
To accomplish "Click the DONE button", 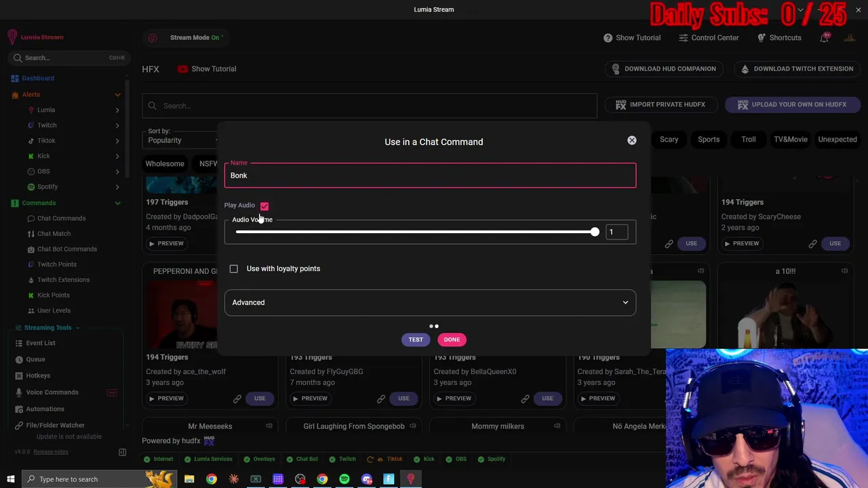I will pos(452,340).
